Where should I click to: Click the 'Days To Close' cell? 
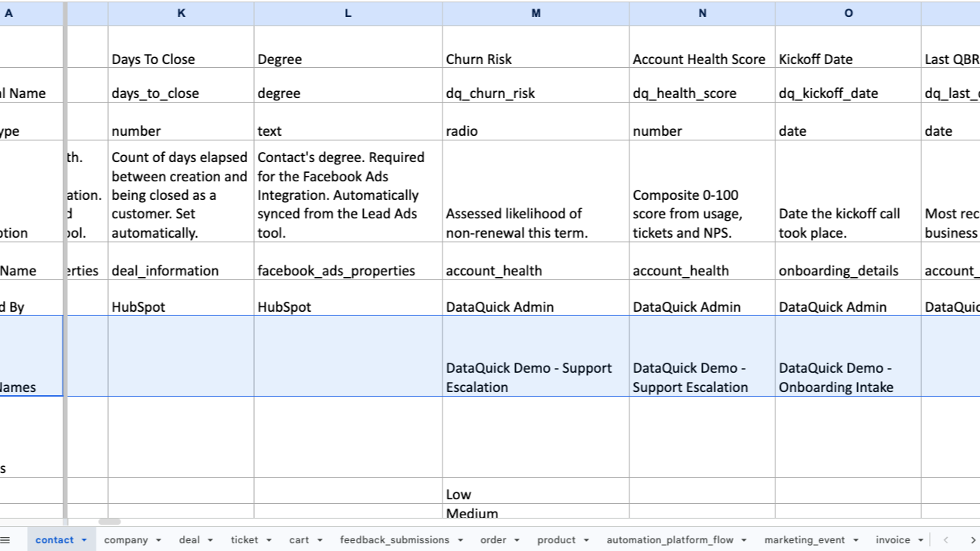[x=181, y=48]
